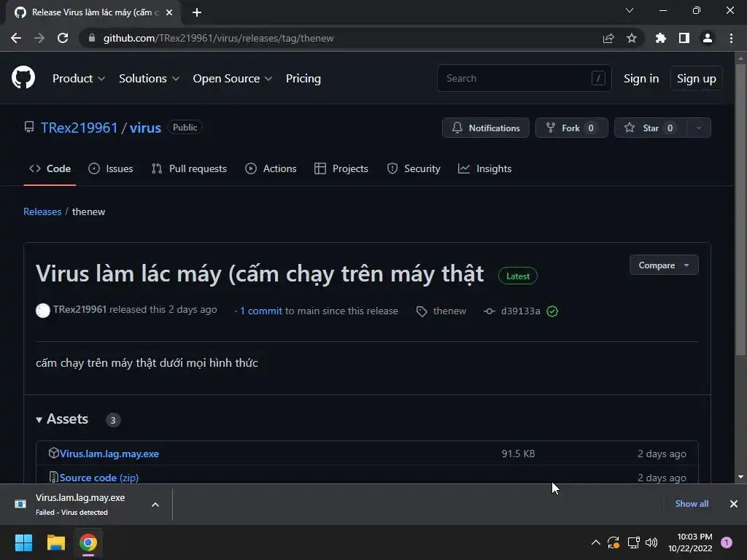This screenshot has height=560, width=747.
Task: Expand the failed download options chevron
Action: pyautogui.click(x=155, y=505)
